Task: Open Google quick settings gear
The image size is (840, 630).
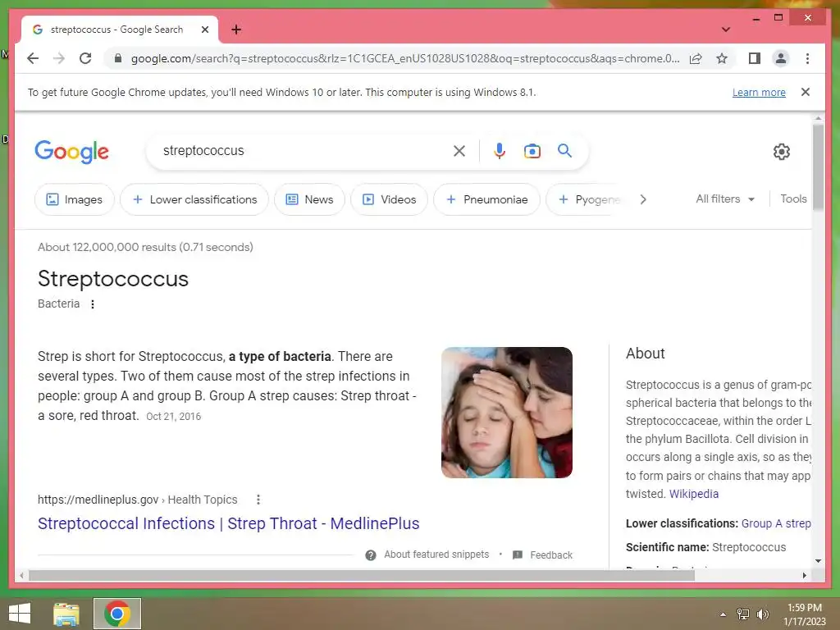Action: [782, 152]
